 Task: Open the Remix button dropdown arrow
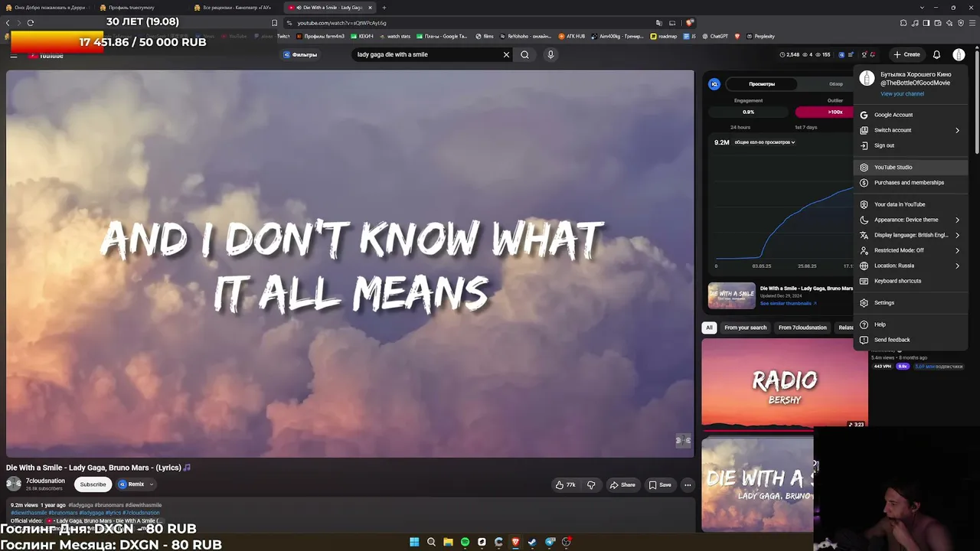tap(152, 484)
